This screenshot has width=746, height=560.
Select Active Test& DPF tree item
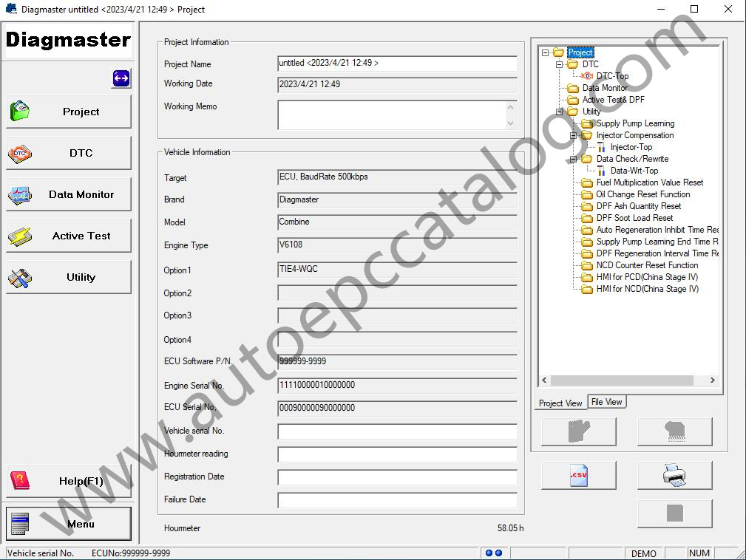(613, 100)
